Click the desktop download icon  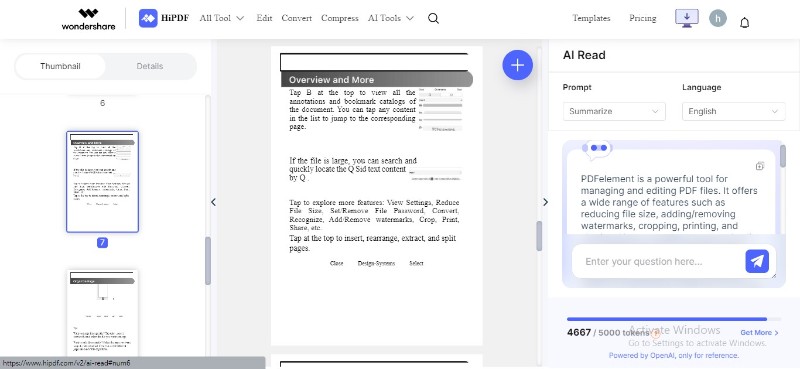tap(687, 18)
